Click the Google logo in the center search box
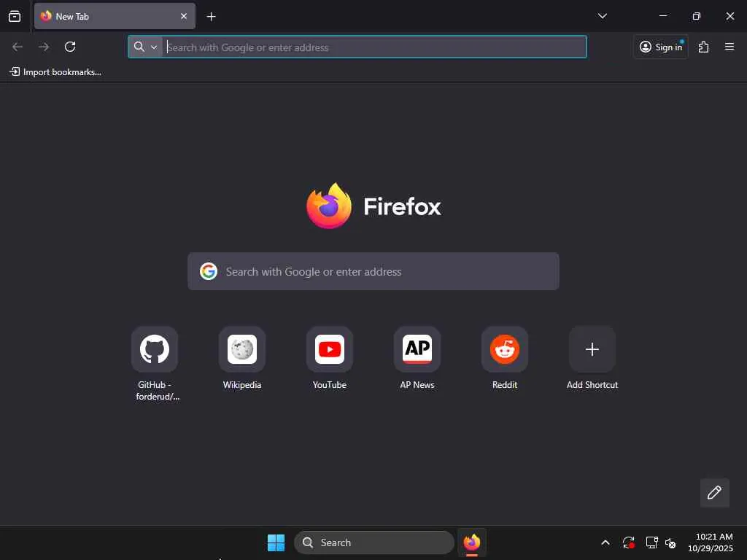 [x=208, y=271]
